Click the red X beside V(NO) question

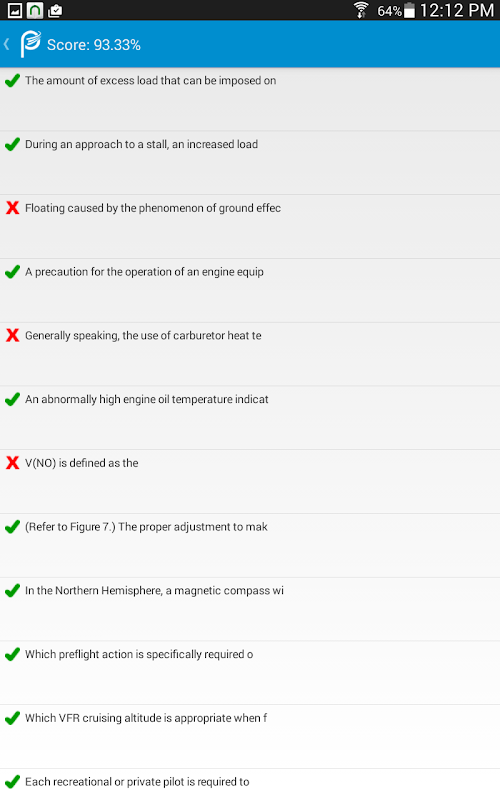coord(12,463)
